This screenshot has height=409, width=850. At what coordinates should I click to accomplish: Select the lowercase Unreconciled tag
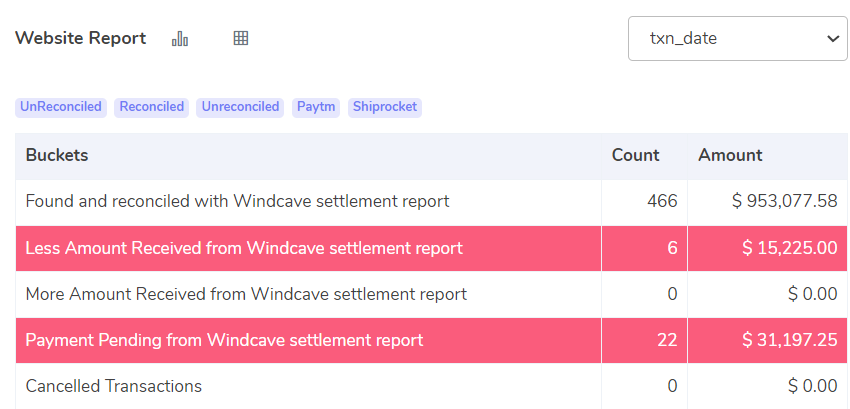pos(240,107)
